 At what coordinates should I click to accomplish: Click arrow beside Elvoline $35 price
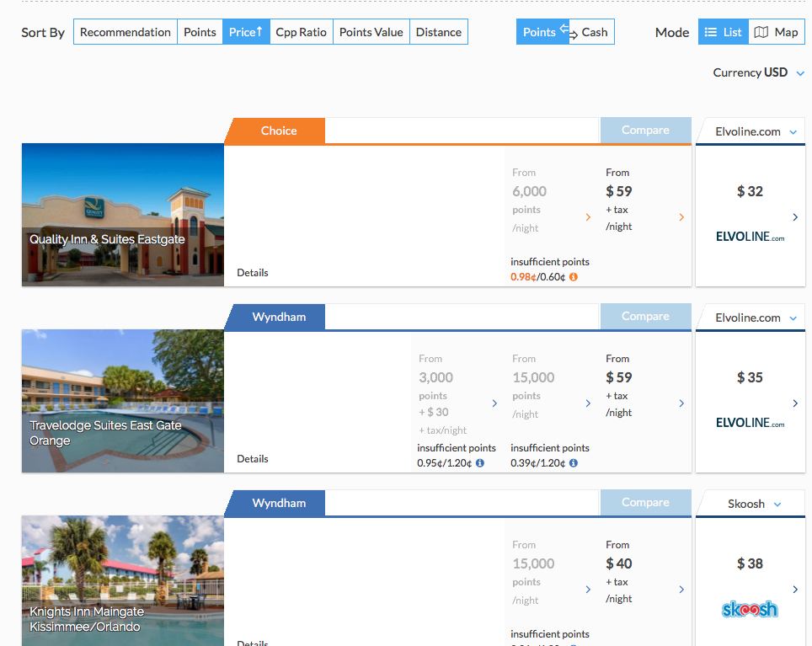[795, 403]
